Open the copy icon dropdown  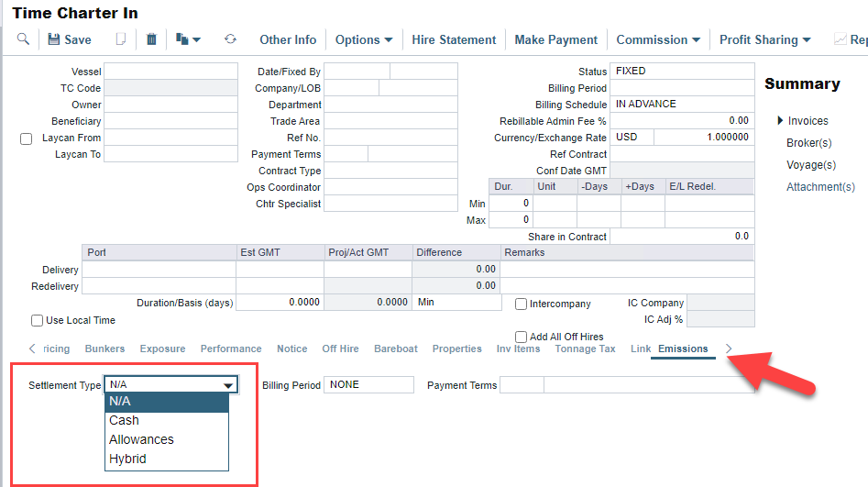point(188,39)
